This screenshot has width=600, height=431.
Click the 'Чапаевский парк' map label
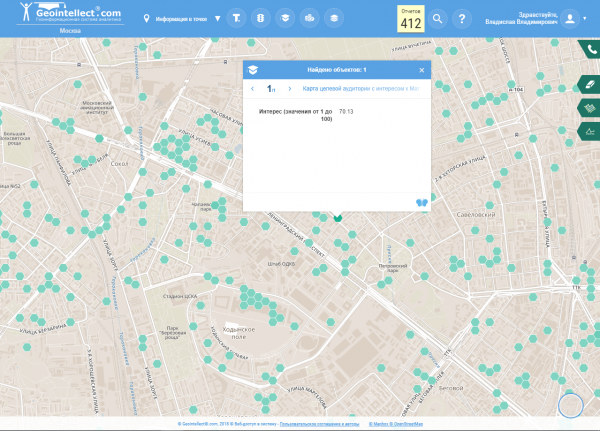201,207
